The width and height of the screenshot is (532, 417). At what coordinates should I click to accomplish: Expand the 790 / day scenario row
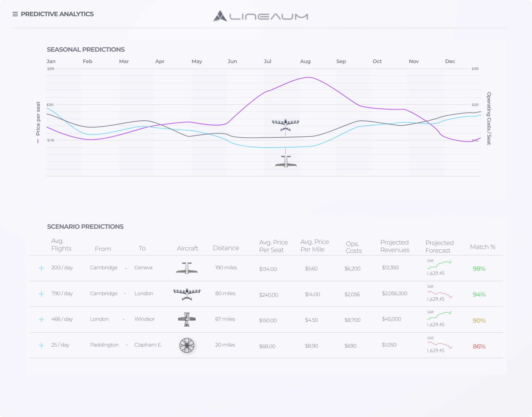pyautogui.click(x=41, y=294)
